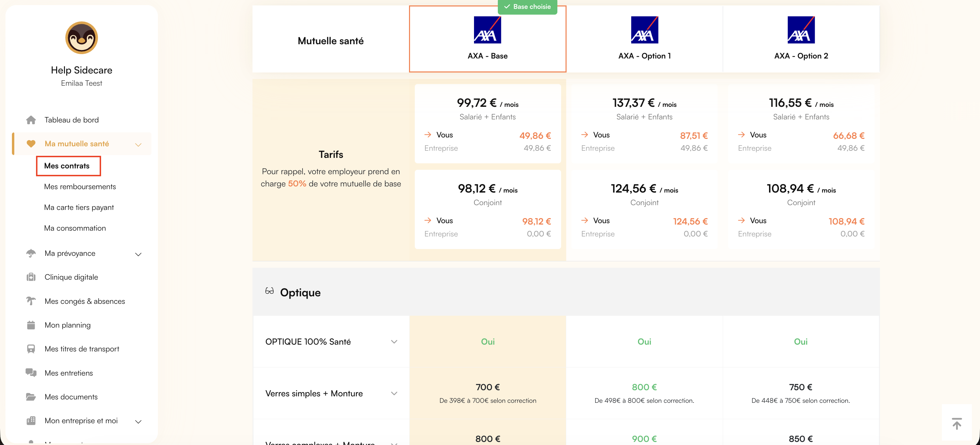The width and height of the screenshot is (980, 445).
Task: Click the orange 87,51 € Vous amount
Action: coord(693,136)
